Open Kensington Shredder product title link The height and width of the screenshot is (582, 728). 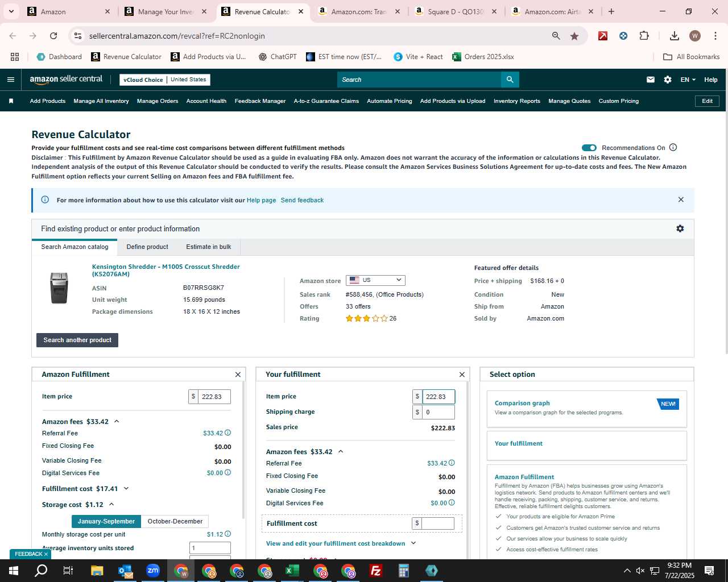(x=166, y=270)
